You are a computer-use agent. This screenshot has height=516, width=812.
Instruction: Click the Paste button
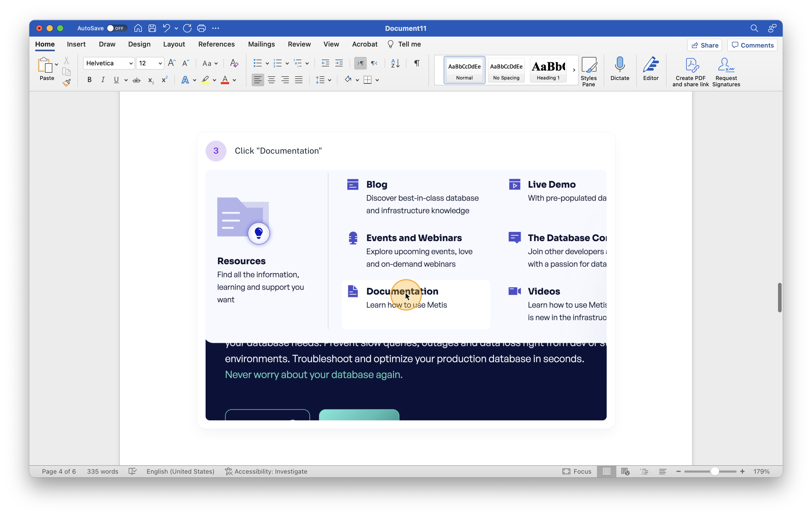pos(47,69)
